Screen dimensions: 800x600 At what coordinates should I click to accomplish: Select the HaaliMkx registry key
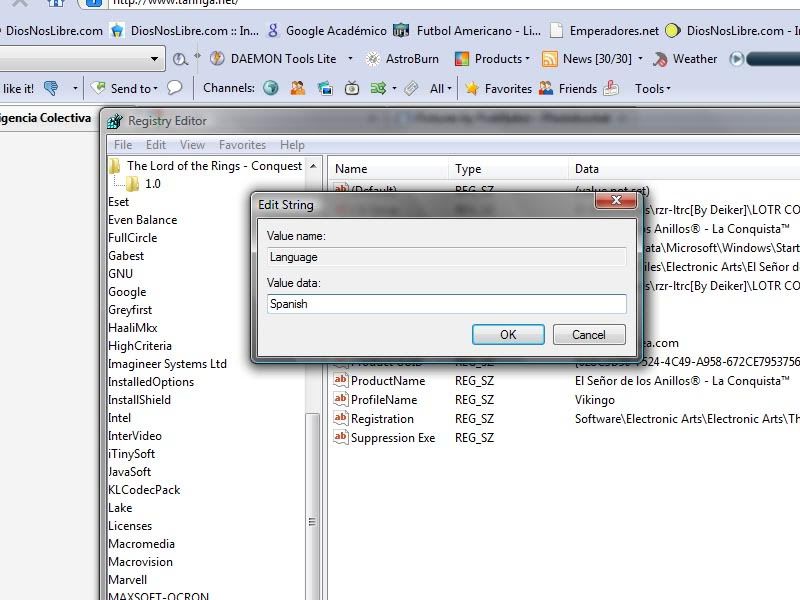[133, 328]
